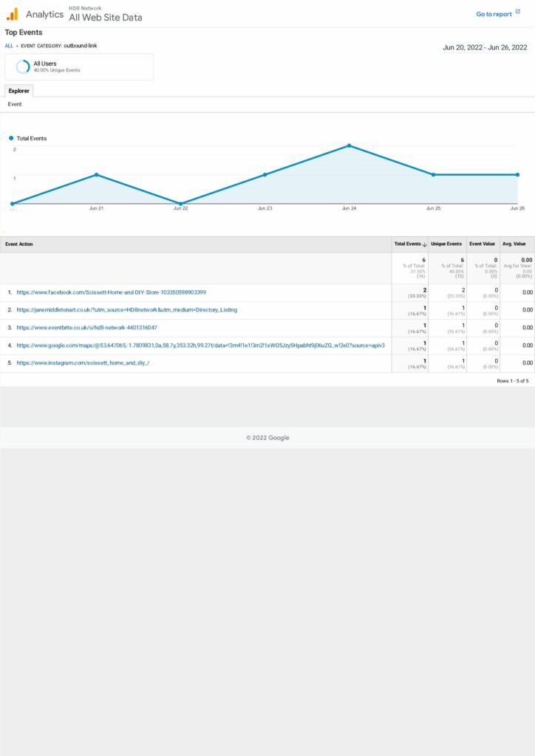Click the ALL breadcrumb link

(9, 46)
